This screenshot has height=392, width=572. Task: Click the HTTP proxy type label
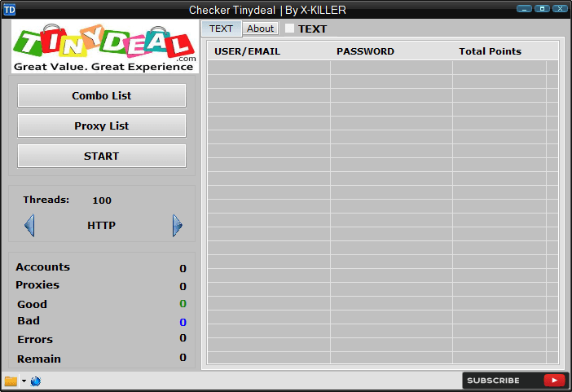(101, 226)
